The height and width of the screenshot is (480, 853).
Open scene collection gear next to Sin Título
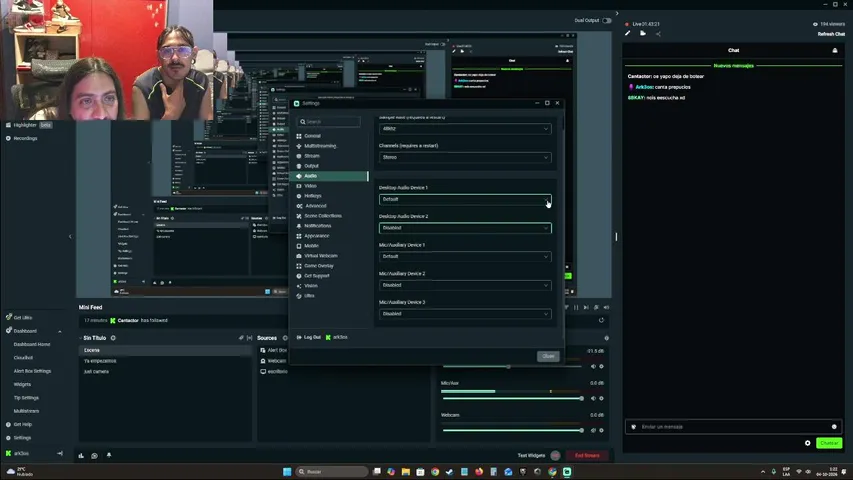pos(113,338)
